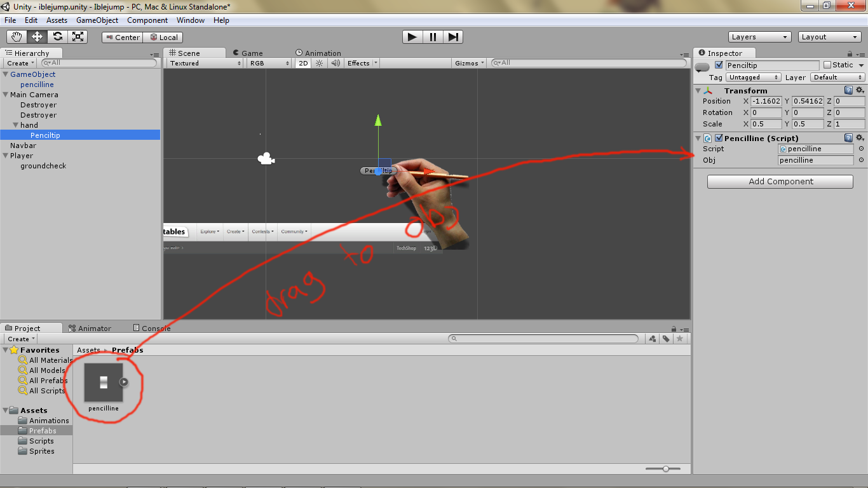This screenshot has height=488, width=868.
Task: Click the Play button
Action: (412, 37)
